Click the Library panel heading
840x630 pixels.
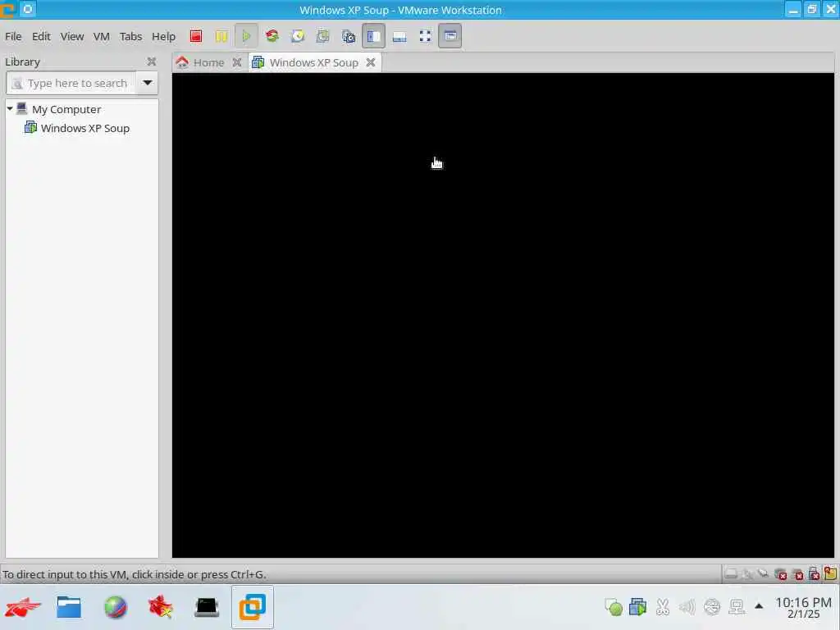pos(22,62)
